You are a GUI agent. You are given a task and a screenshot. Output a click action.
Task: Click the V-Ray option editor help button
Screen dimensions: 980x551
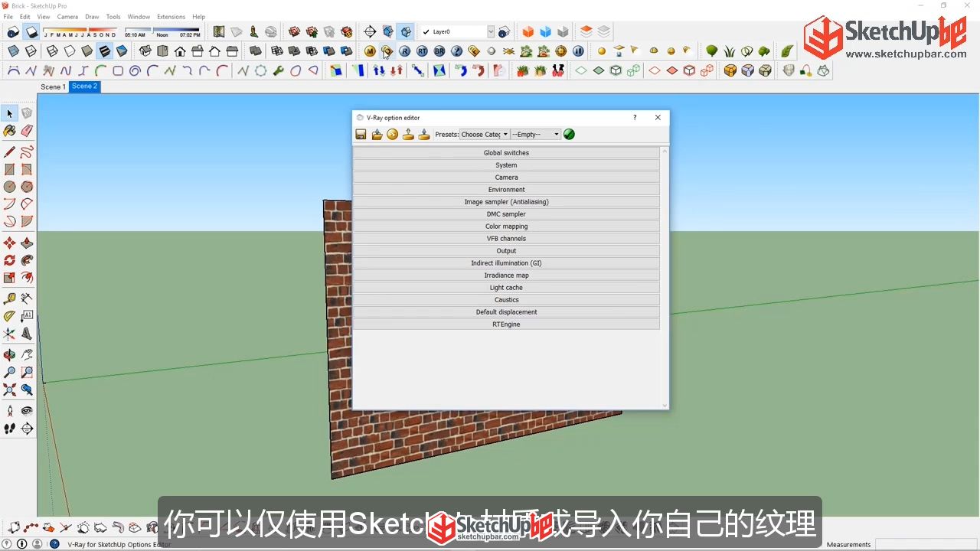(635, 118)
